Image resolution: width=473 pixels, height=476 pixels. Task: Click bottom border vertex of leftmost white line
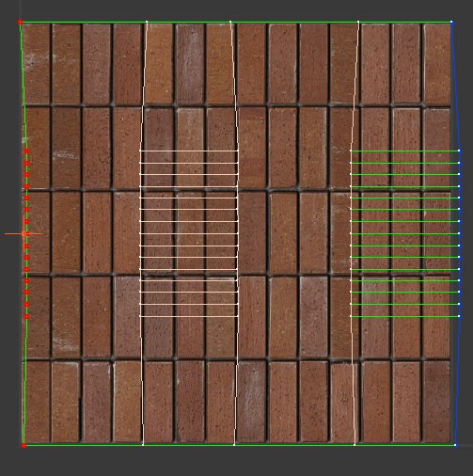[x=143, y=445]
